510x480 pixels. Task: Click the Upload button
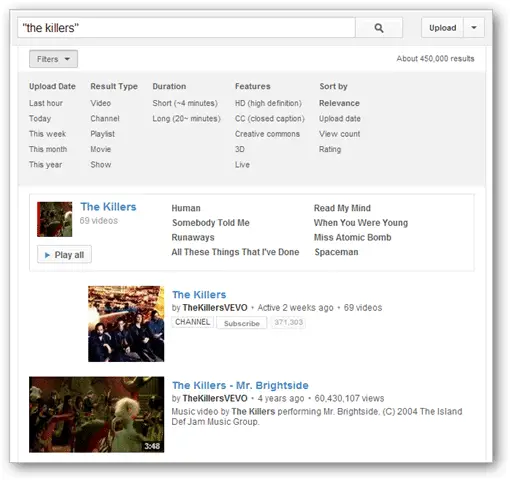(x=442, y=28)
